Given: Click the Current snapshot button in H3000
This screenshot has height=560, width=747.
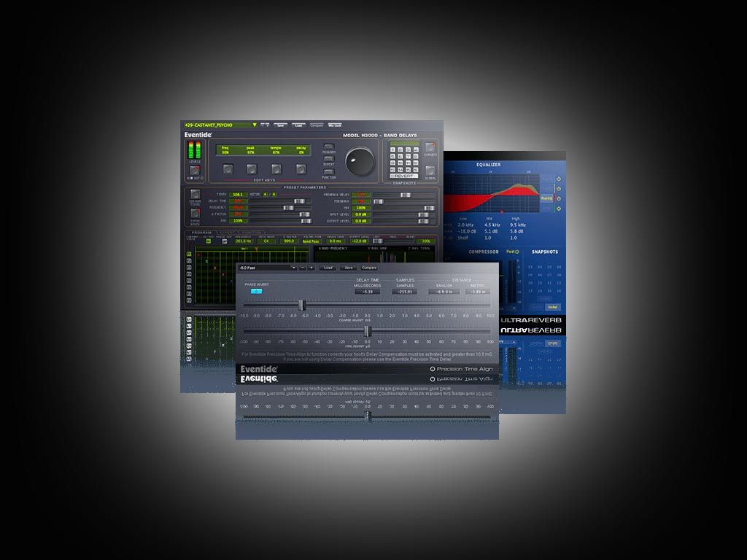Looking at the screenshot, I should point(430,147).
